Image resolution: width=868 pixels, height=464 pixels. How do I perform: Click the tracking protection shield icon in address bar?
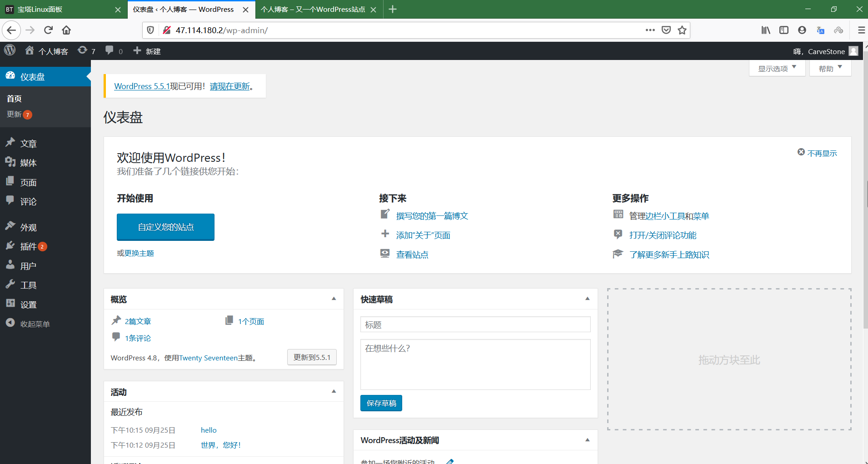[x=150, y=30]
